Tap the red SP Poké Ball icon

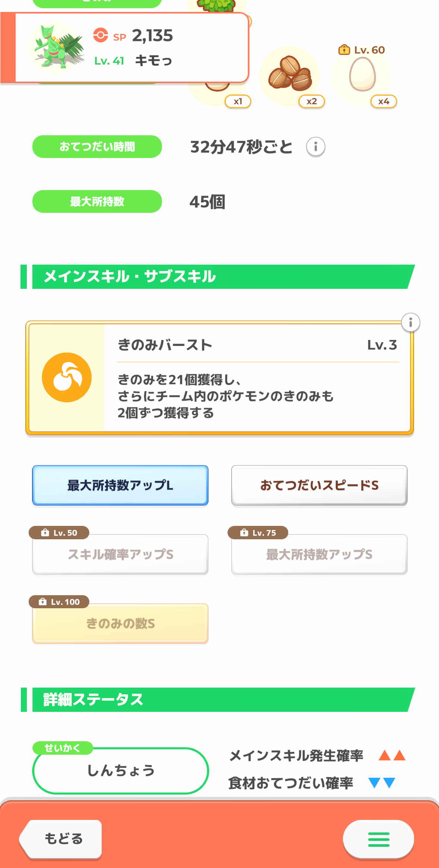click(x=101, y=35)
